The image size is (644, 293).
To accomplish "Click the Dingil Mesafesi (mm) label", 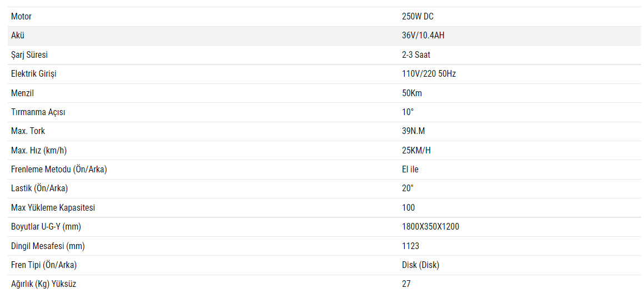I will point(48,246).
